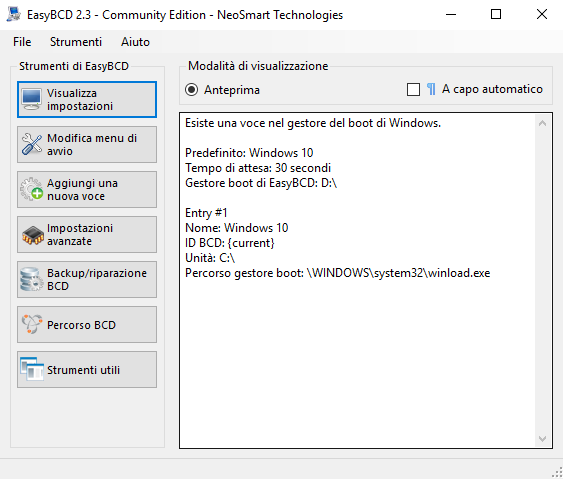Click the monitor icon on Visualizza impostazioni
The width and height of the screenshot is (563, 479).
click(32, 99)
